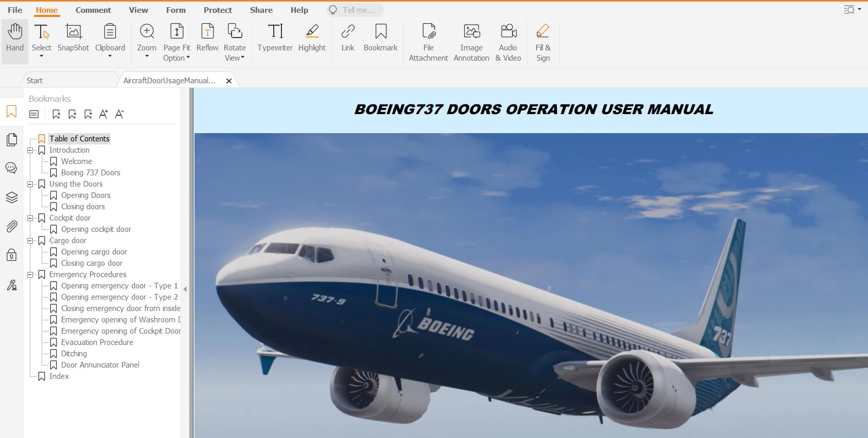Viewport: 868px width, 438px height.
Task: Open the Form ribbon tab
Action: click(176, 10)
